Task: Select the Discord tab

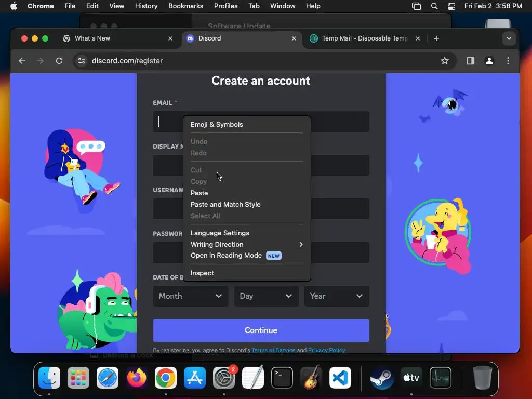Action: [241, 38]
